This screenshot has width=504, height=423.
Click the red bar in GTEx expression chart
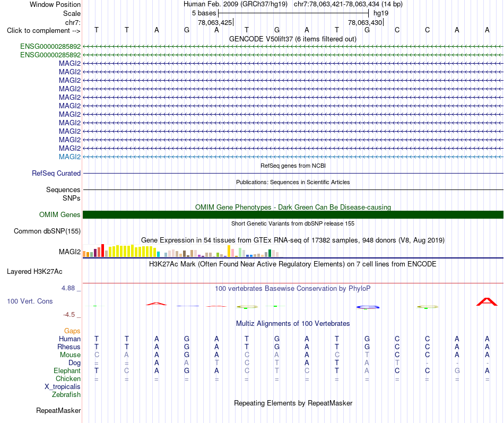(102, 251)
